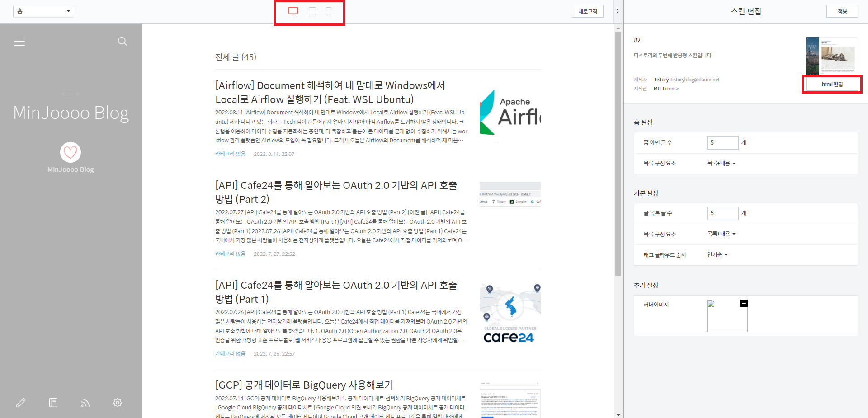Open the guestbook notebook icon

[53, 403]
